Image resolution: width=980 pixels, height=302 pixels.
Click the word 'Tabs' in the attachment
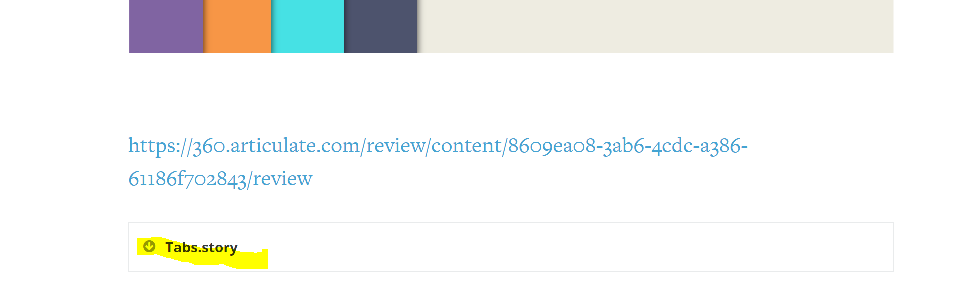coord(181,247)
